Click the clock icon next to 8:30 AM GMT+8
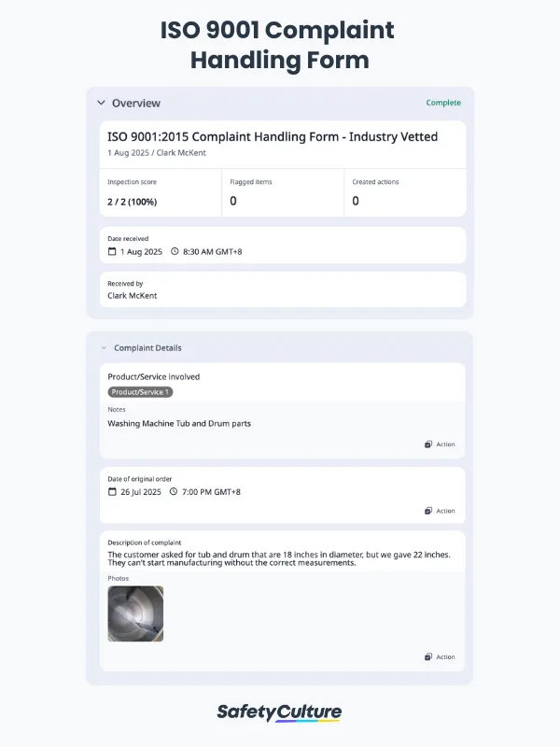The image size is (560, 747). click(175, 251)
